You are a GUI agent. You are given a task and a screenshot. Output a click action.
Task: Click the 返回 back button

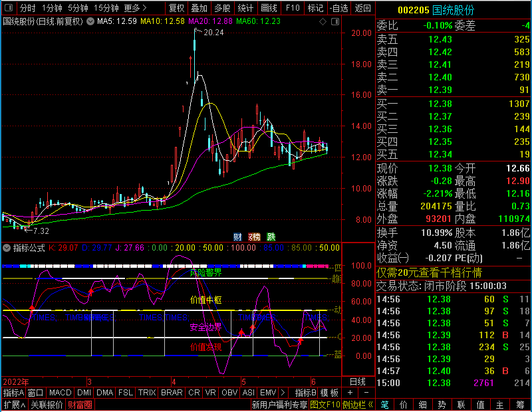coord(362,8)
